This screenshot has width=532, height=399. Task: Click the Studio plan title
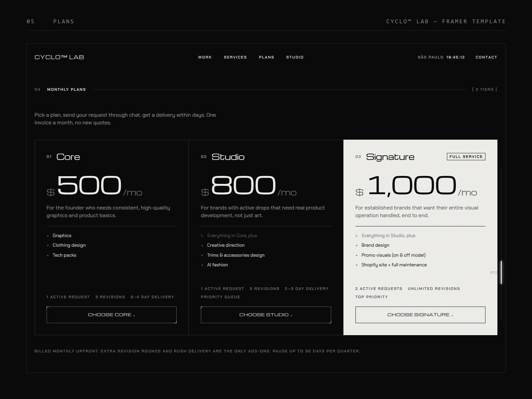[228, 157]
